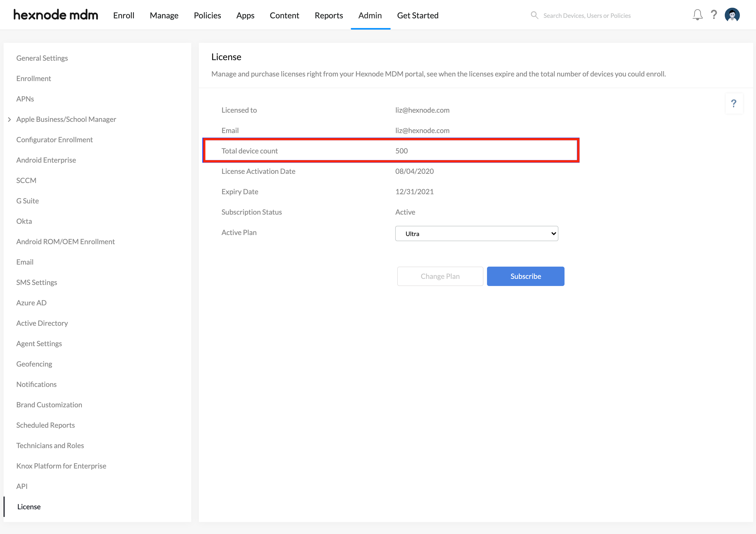
Task: Select the Content tab
Action: [x=285, y=16]
